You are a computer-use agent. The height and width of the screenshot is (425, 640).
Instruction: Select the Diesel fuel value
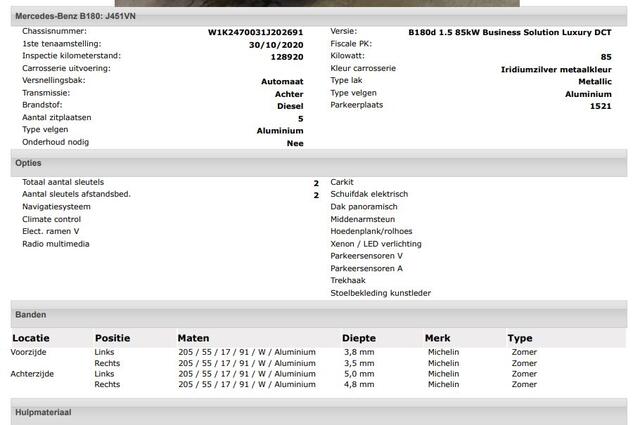point(290,106)
